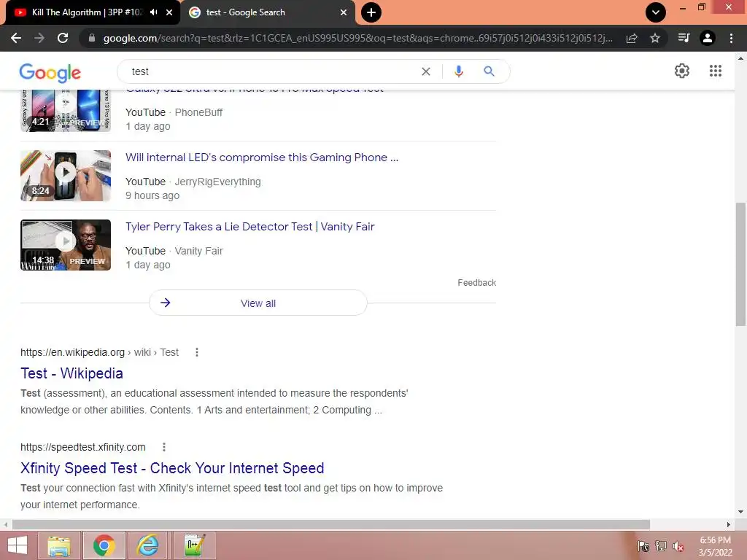Start voice search with the microphone icon

(459, 71)
